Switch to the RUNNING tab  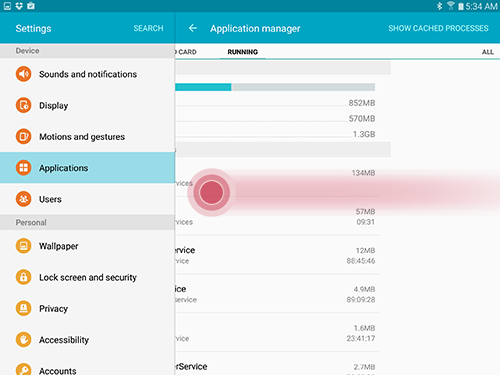click(243, 52)
